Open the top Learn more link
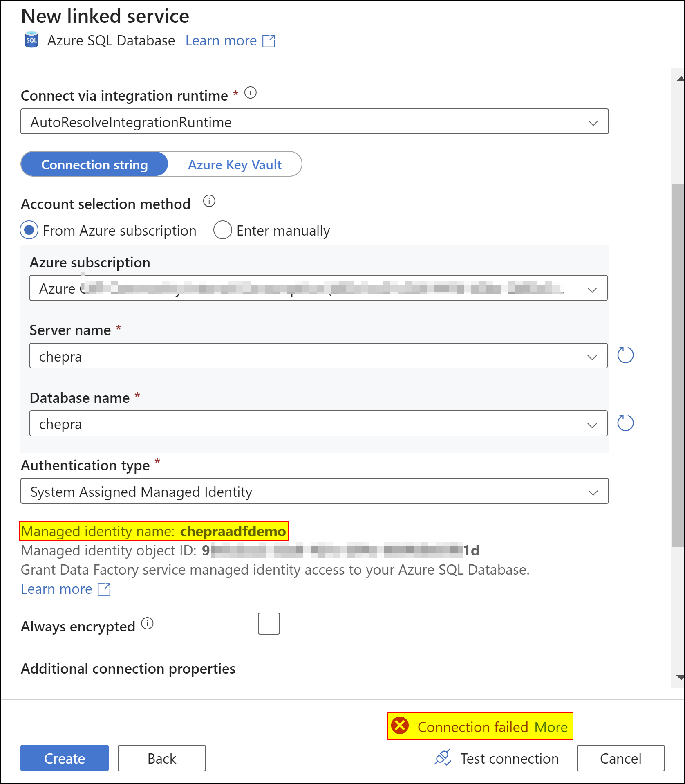685x784 pixels. coord(221,41)
